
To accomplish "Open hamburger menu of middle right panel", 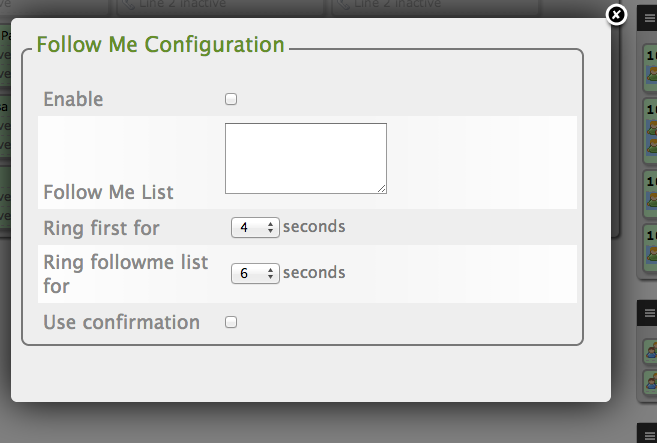I will click(x=650, y=313).
